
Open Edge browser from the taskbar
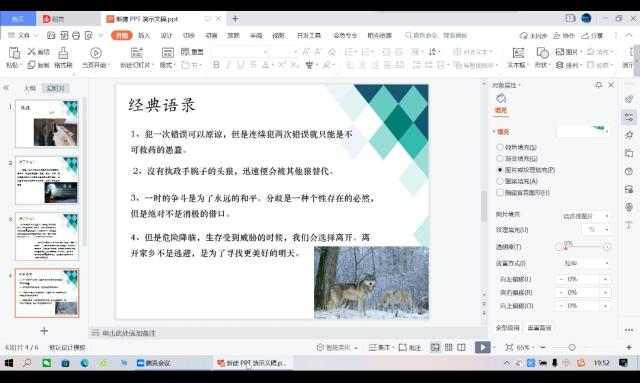(84, 362)
